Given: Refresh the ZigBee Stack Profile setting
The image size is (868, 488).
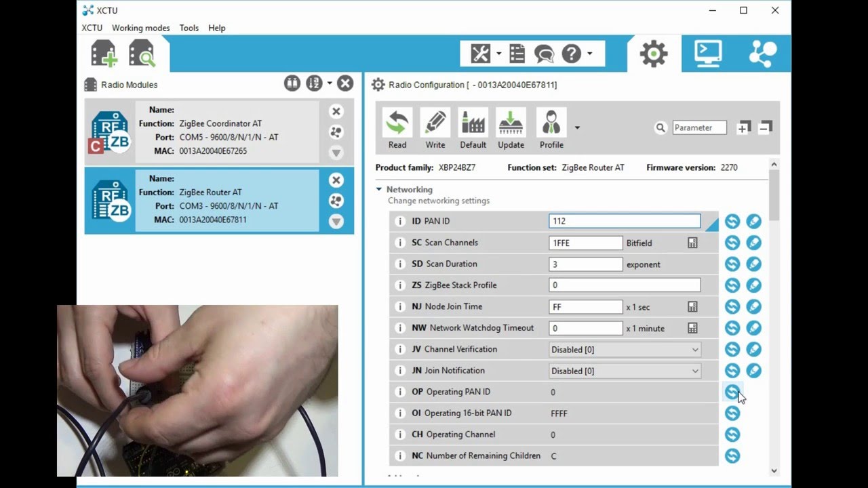Looking at the screenshot, I should [732, 285].
